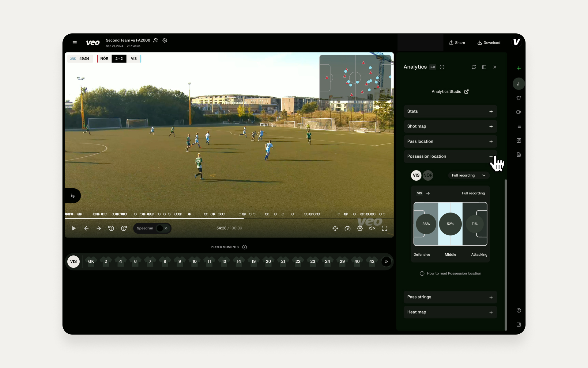Expand the Heat map section
This screenshot has height=368, width=588.
tap(450, 312)
